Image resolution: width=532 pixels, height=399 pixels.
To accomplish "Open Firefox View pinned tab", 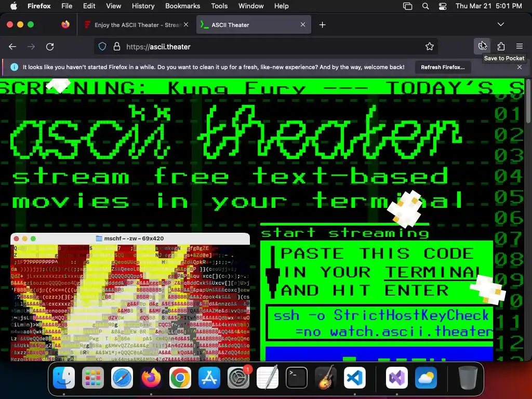I will click(x=65, y=24).
